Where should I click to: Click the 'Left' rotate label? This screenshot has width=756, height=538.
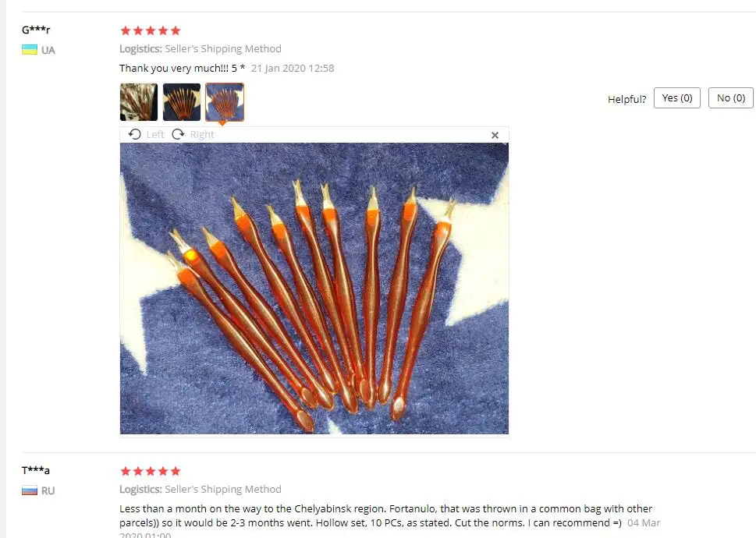(155, 134)
